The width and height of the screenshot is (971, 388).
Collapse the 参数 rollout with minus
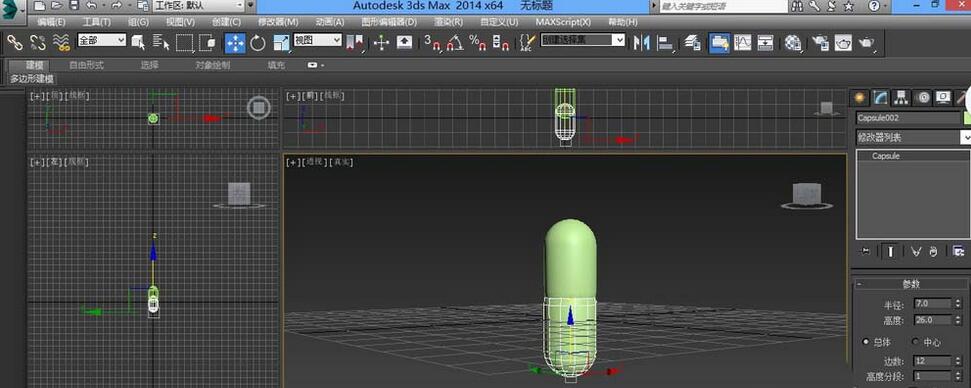859,284
